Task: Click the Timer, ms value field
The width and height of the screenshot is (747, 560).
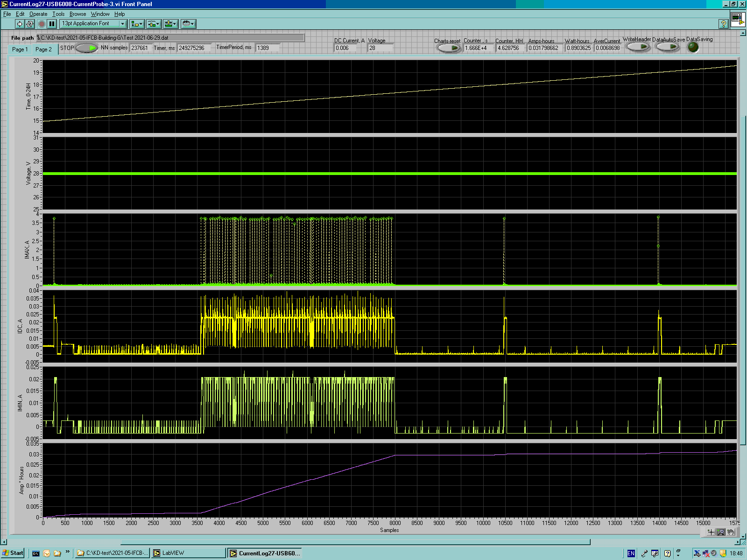Action: click(x=194, y=48)
